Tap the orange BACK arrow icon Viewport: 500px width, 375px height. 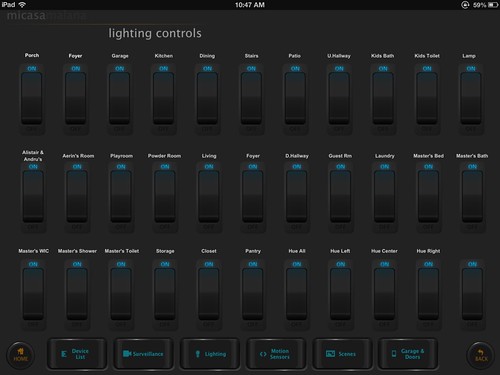tap(481, 355)
